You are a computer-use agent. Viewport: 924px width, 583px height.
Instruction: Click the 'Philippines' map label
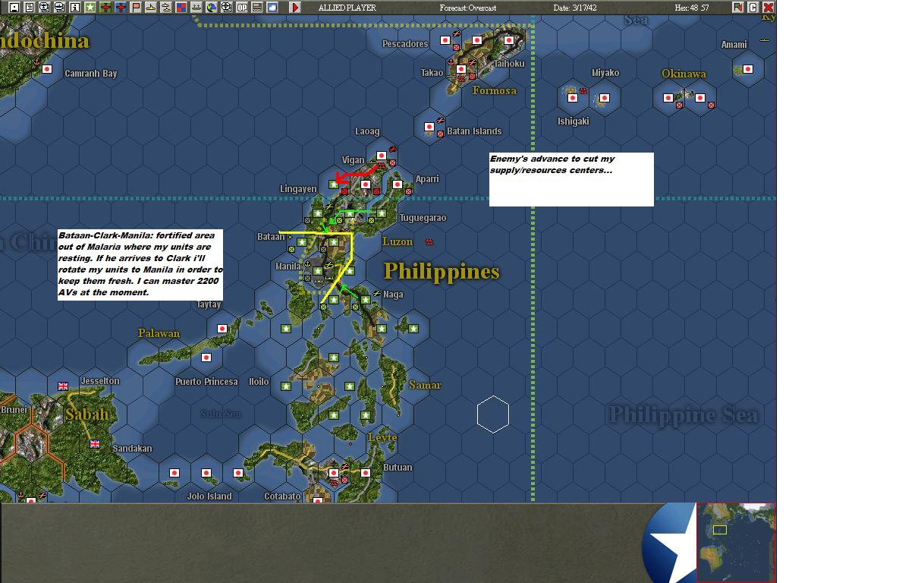(x=442, y=271)
